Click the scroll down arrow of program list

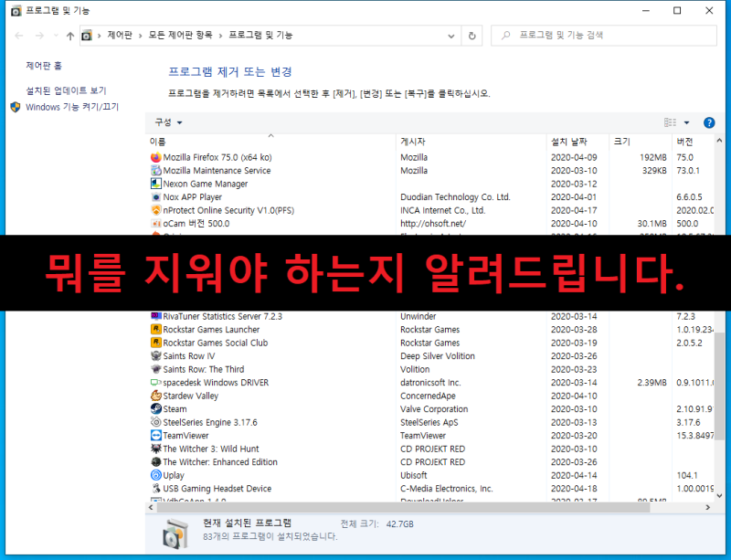719,496
